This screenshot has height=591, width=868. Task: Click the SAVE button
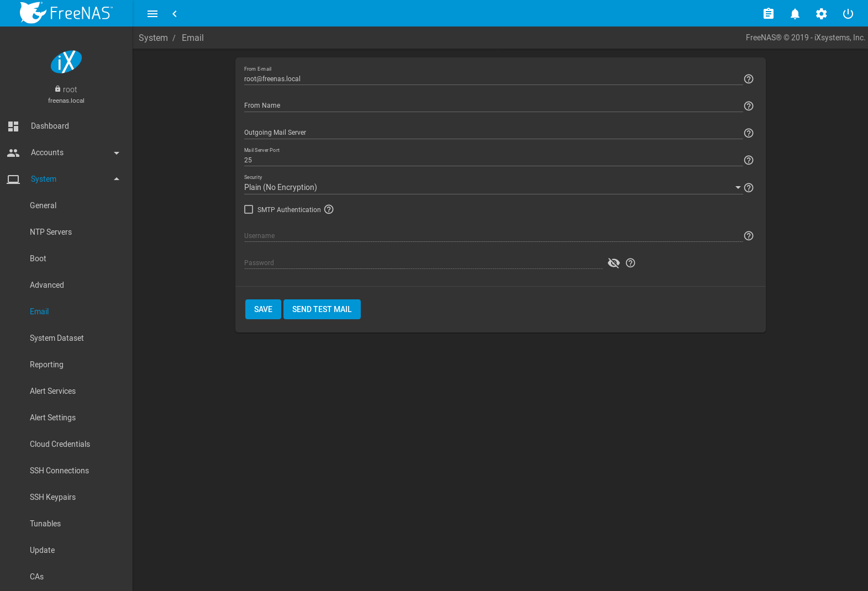click(263, 309)
